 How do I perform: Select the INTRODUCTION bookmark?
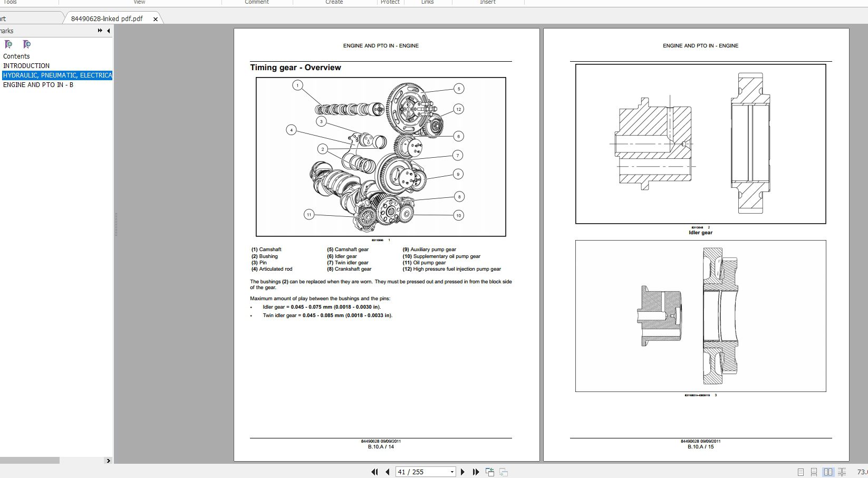26,65
